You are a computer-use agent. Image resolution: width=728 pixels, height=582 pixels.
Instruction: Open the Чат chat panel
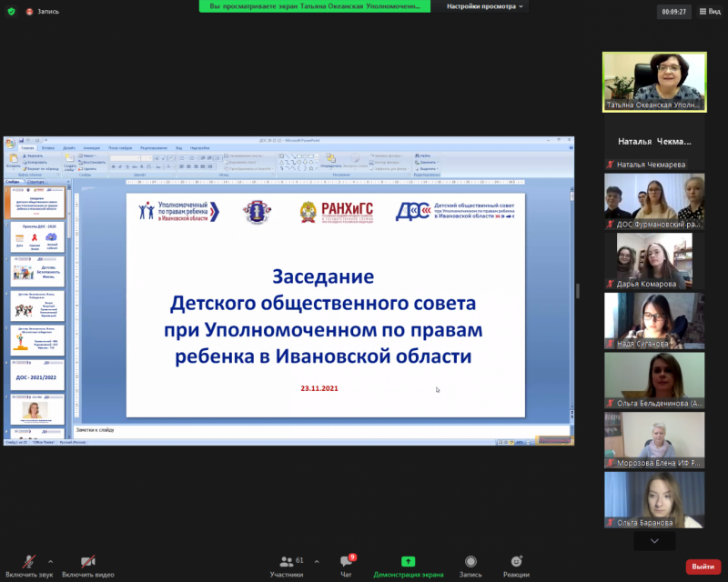pyautogui.click(x=346, y=566)
